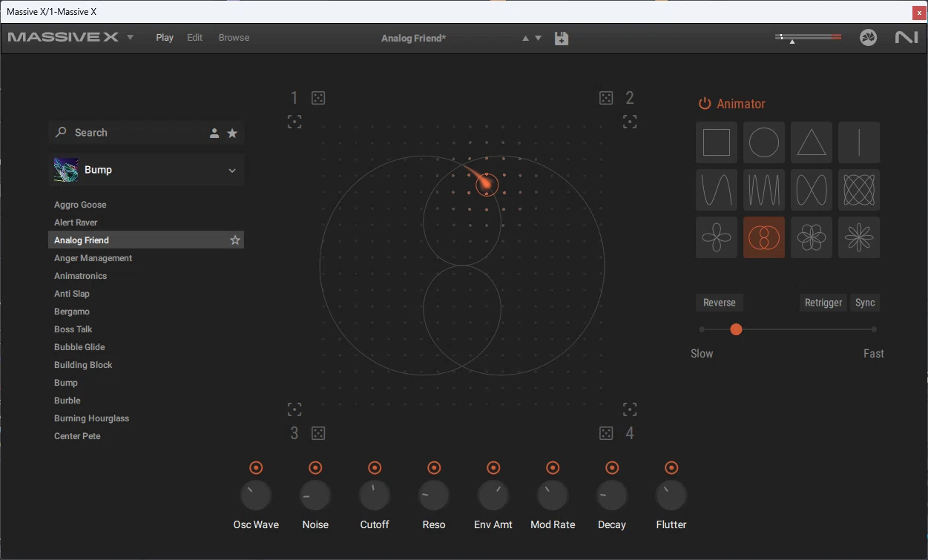Image resolution: width=928 pixels, height=560 pixels.
Task: Select the infinity loop animator path
Action: click(x=812, y=190)
